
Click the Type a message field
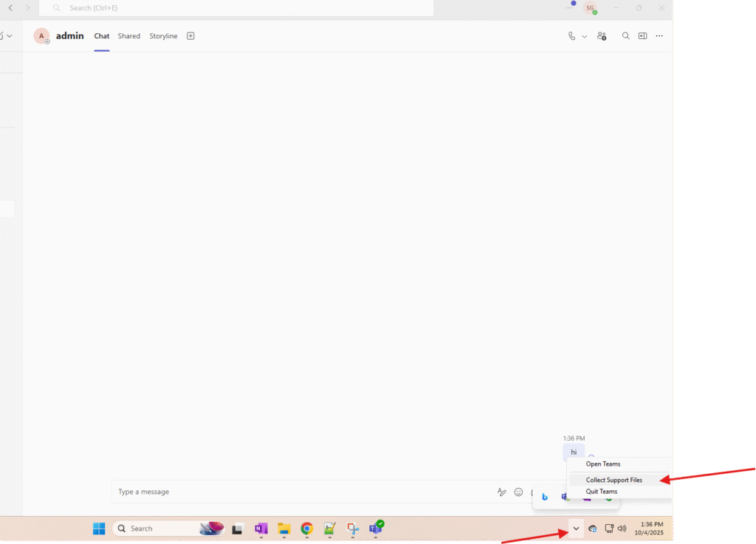[x=295, y=492]
